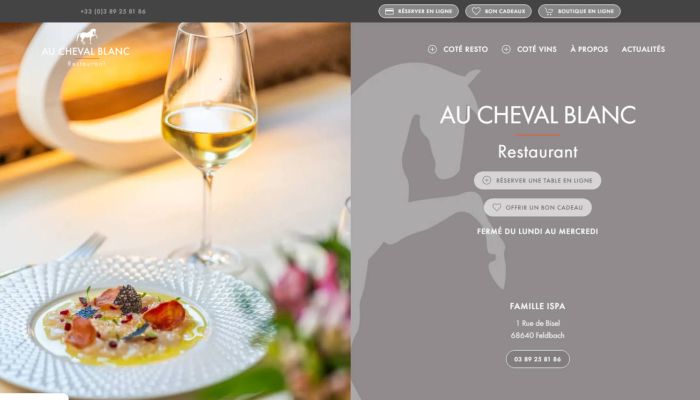Open the Bon Cadeaux top button
The image size is (700, 400).
click(x=498, y=11)
